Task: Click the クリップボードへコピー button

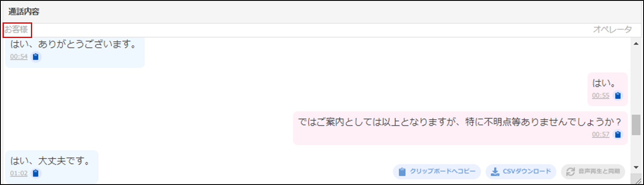Action: (x=437, y=171)
